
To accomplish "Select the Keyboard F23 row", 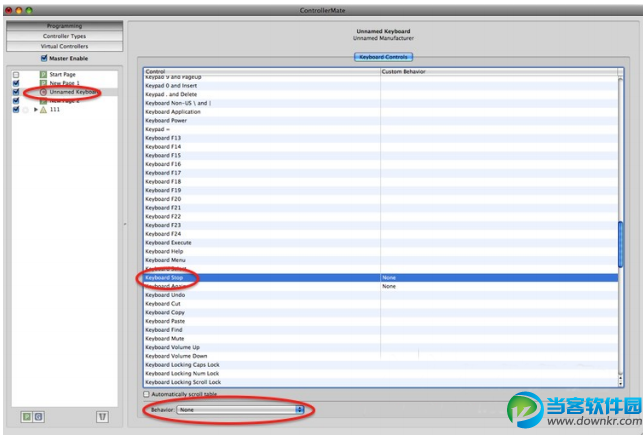I will (381, 225).
